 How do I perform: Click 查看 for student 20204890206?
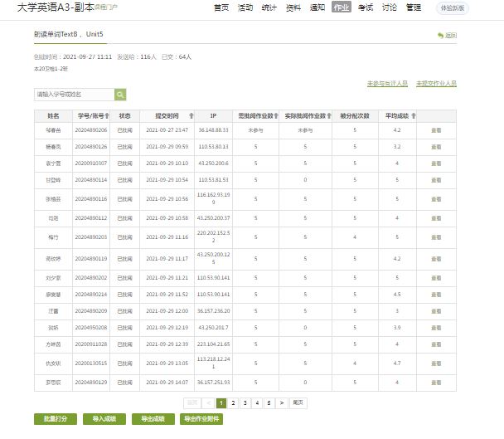click(x=436, y=130)
